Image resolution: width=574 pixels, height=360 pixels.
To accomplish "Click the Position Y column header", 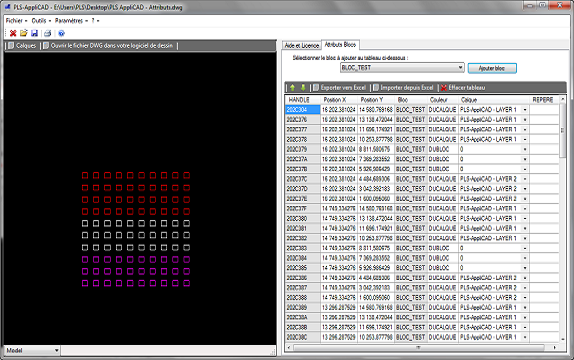I will tap(376, 100).
